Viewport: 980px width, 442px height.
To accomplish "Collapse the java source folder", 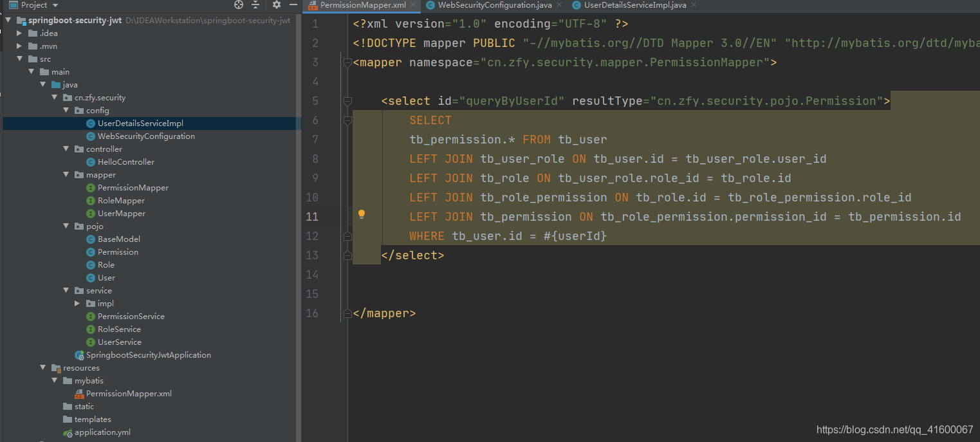I will pos(43,84).
